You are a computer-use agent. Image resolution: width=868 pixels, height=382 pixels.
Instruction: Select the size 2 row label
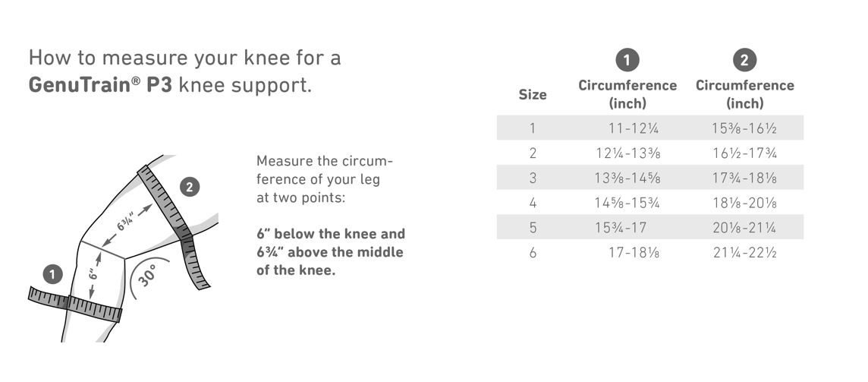pyautogui.click(x=533, y=153)
